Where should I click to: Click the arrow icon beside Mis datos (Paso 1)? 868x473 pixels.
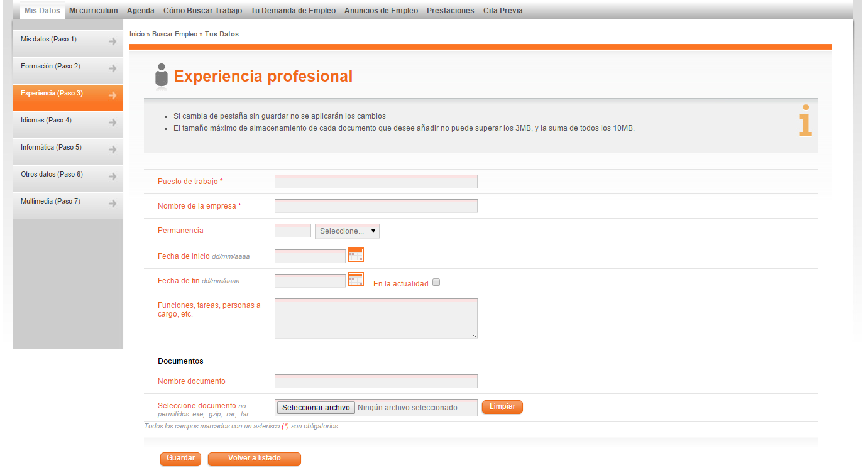point(113,41)
